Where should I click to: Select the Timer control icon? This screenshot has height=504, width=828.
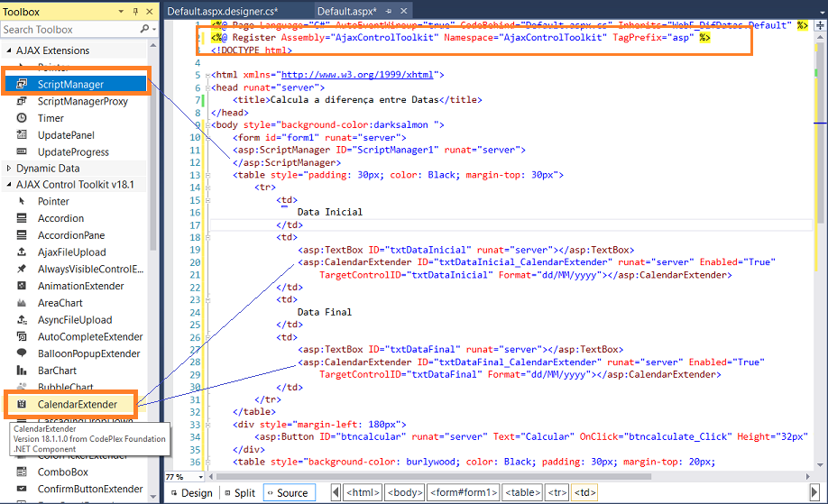(22, 118)
